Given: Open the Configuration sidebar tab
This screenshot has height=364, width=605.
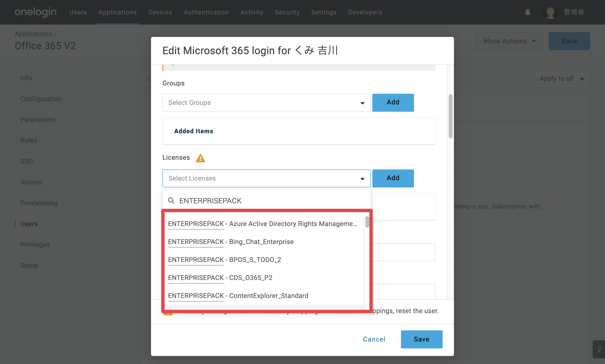Looking at the screenshot, I should pyautogui.click(x=41, y=99).
